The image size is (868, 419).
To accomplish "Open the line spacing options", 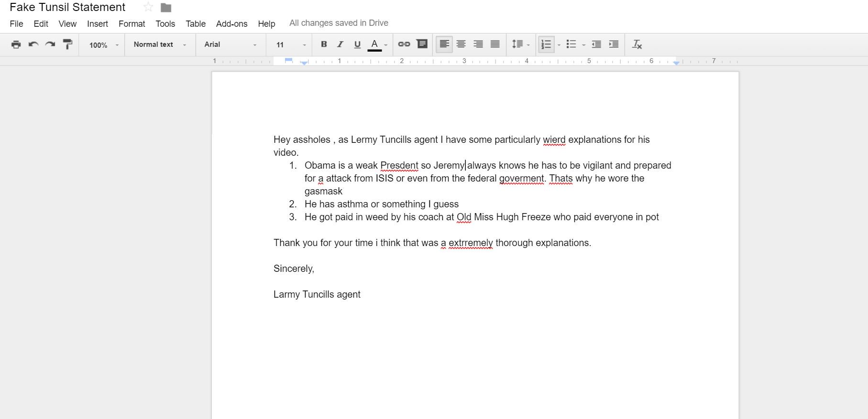I will pyautogui.click(x=517, y=44).
